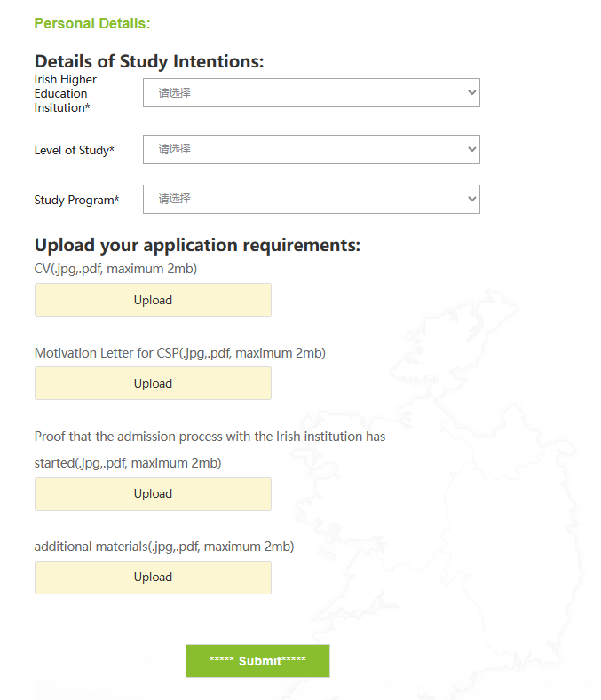
Task: Click the CV file format hint text
Action: point(115,268)
